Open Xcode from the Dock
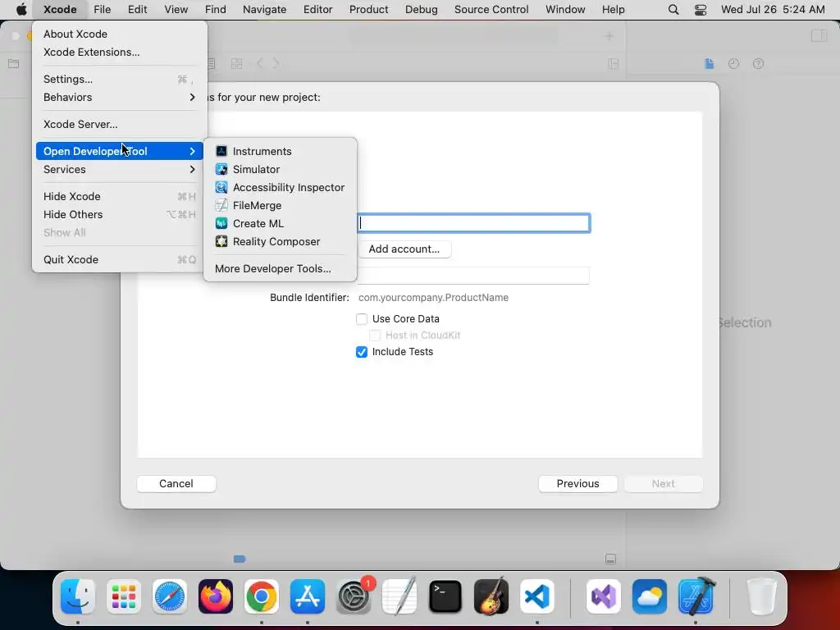840x630 pixels. coord(696,596)
